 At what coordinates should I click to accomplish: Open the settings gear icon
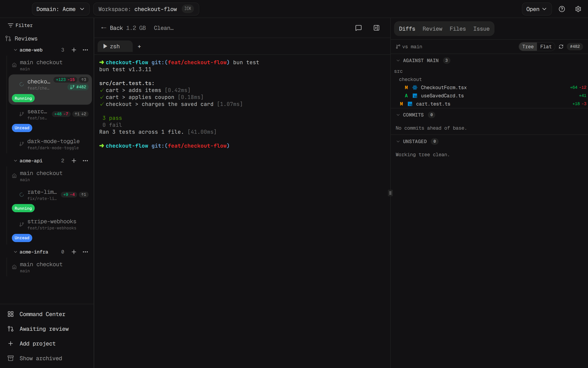point(578,9)
